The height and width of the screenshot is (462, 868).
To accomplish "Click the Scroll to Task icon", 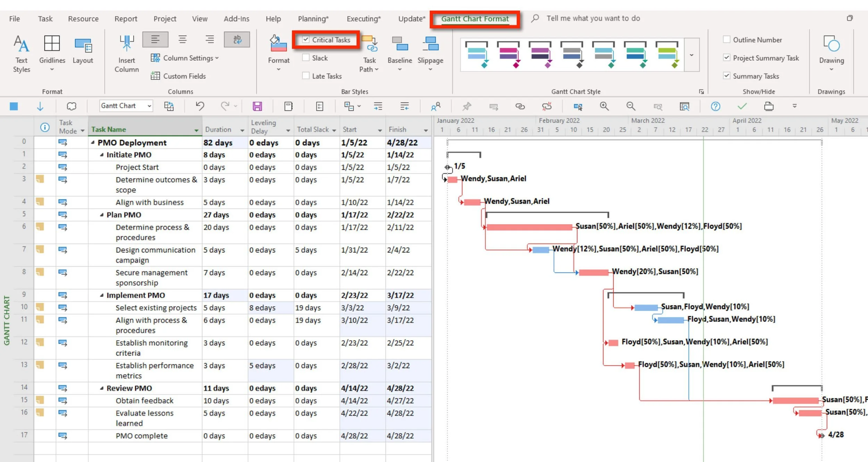I will (x=578, y=107).
